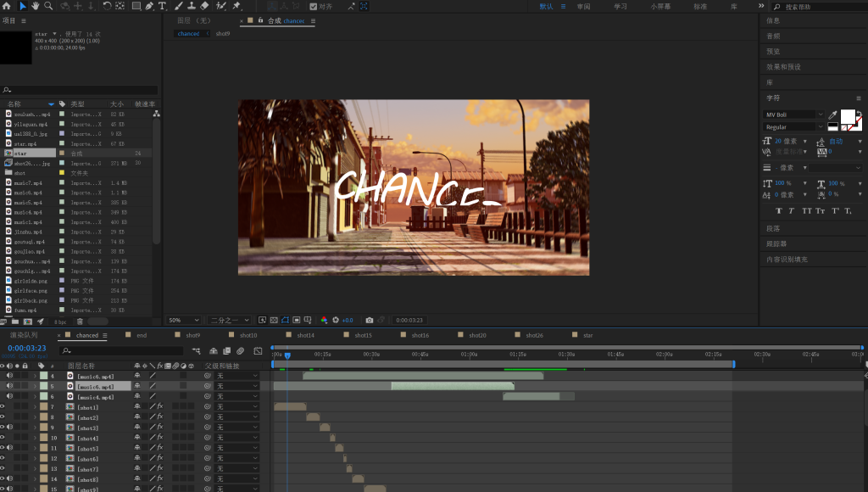The height and width of the screenshot is (492, 868).
Task: Toggle the region of interest button
Action: point(297,321)
